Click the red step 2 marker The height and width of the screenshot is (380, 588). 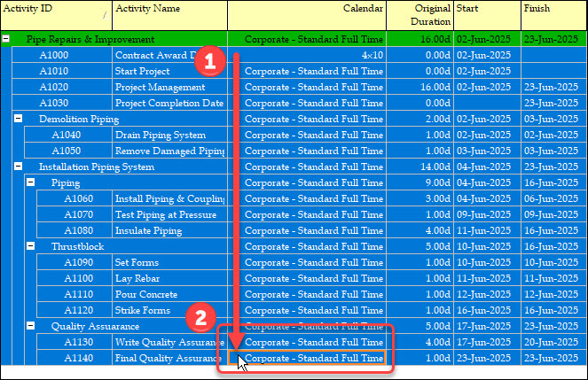pos(202,316)
